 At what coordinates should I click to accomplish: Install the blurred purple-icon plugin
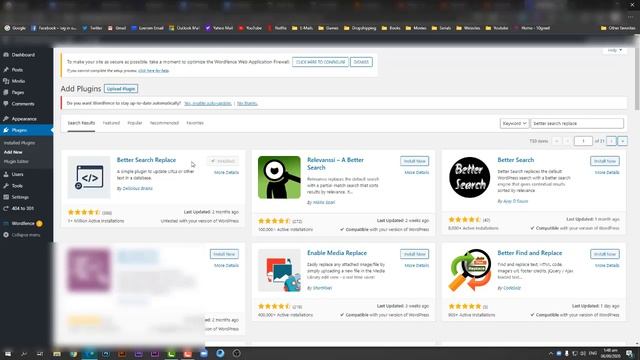click(224, 254)
